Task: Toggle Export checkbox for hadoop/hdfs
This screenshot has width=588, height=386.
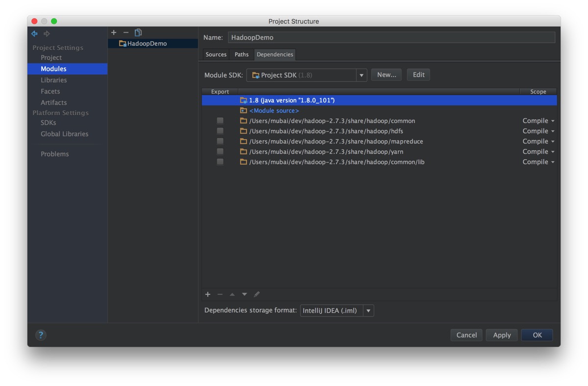Action: click(x=220, y=131)
